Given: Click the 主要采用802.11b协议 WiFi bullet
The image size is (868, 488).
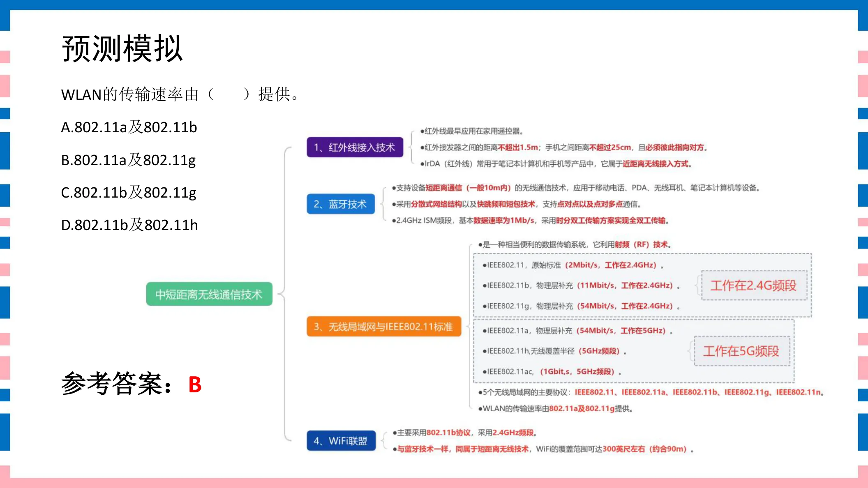Looking at the screenshot, I should [465, 433].
